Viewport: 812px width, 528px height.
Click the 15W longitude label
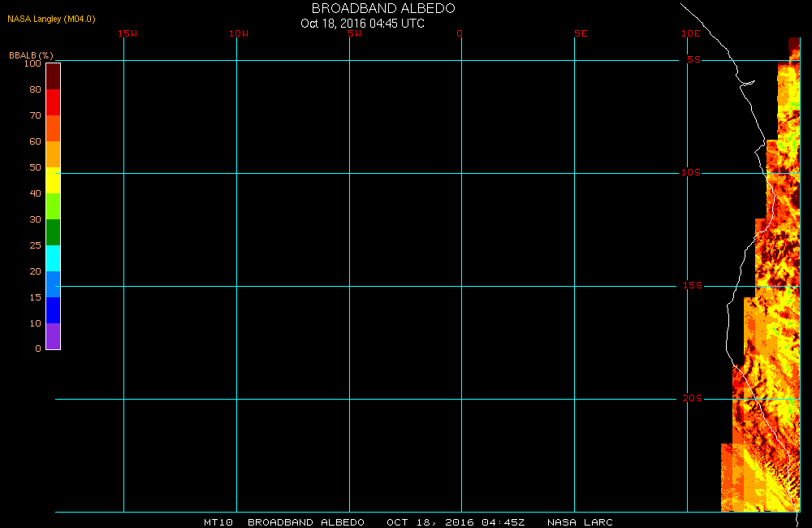pos(127,33)
